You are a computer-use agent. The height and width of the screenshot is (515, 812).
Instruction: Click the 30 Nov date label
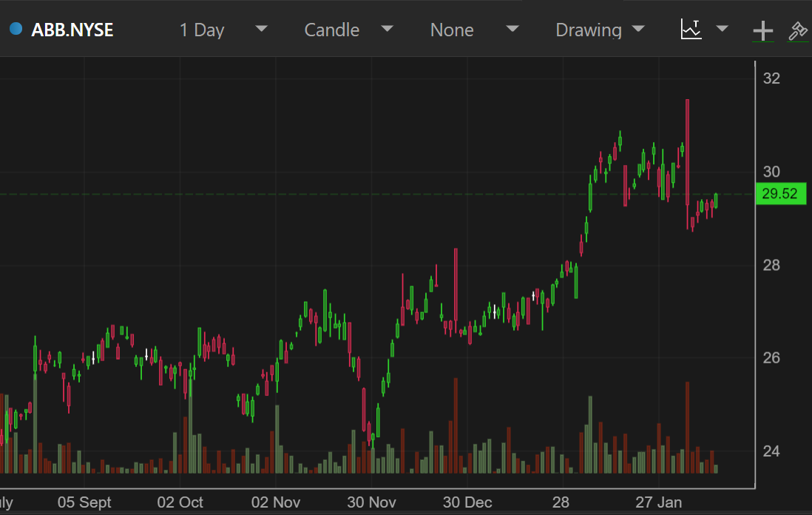[x=371, y=502]
